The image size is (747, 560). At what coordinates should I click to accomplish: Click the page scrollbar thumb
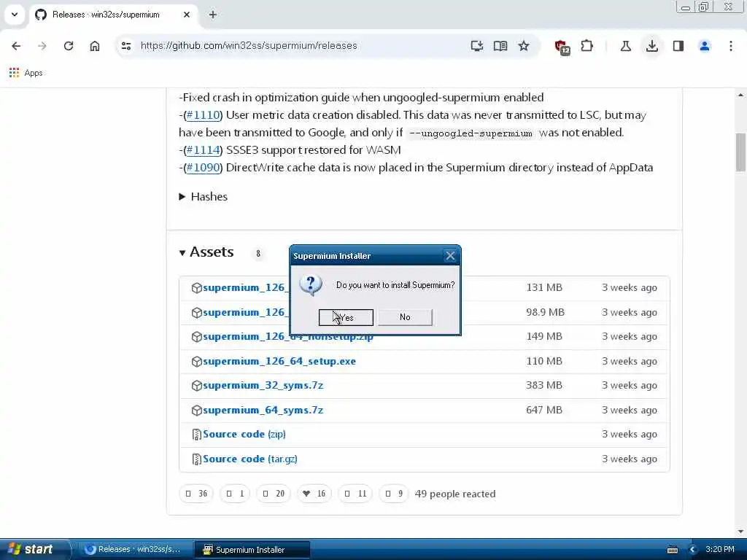[x=740, y=152]
